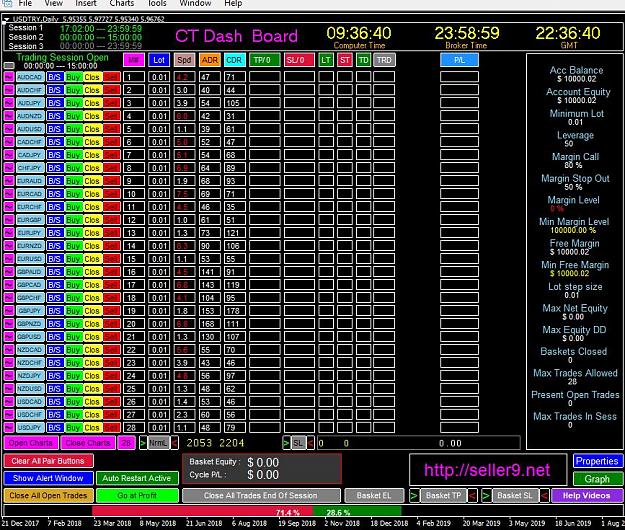625x530 pixels.
Task: Click Clear All Pair Buttons
Action: pos(48,461)
